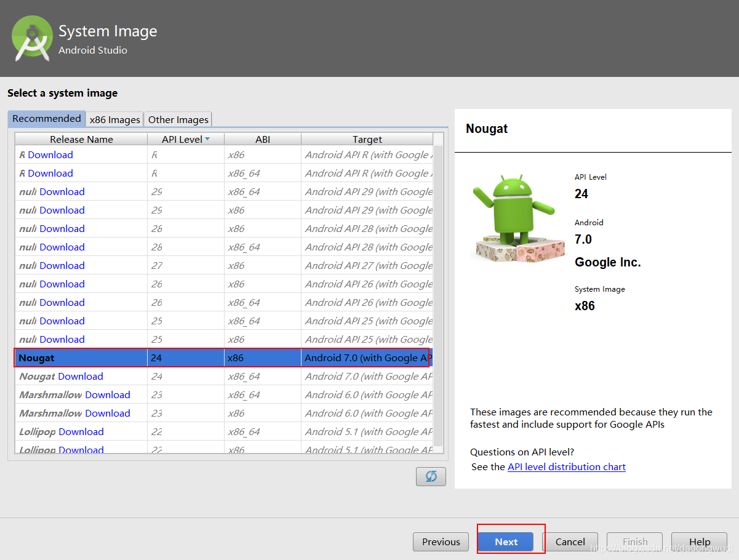Click the API level '24' cell in selected row
This screenshot has width=739, height=560.
click(x=186, y=358)
